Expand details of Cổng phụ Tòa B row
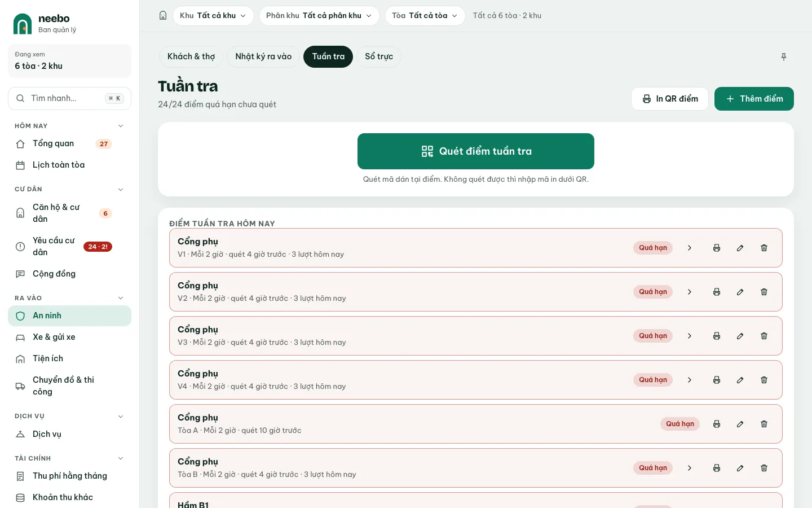 coord(690,468)
